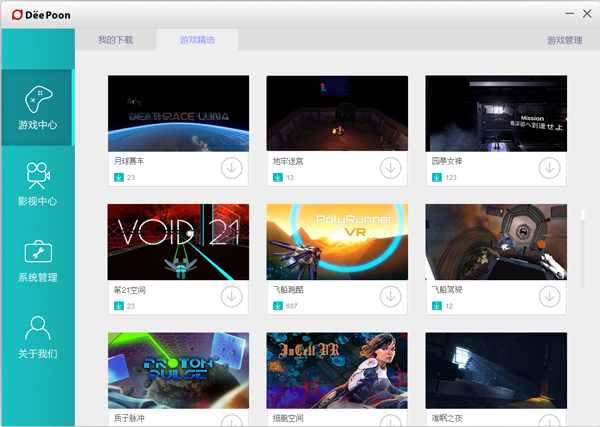This screenshot has height=427, width=600.
Task: Click the 囧孪女神 game title
Action: (x=447, y=161)
